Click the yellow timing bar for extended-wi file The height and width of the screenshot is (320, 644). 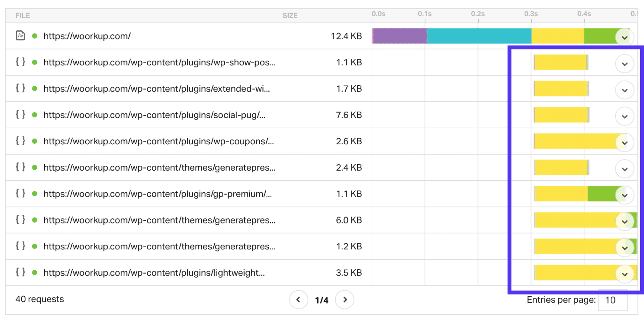pyautogui.click(x=560, y=88)
